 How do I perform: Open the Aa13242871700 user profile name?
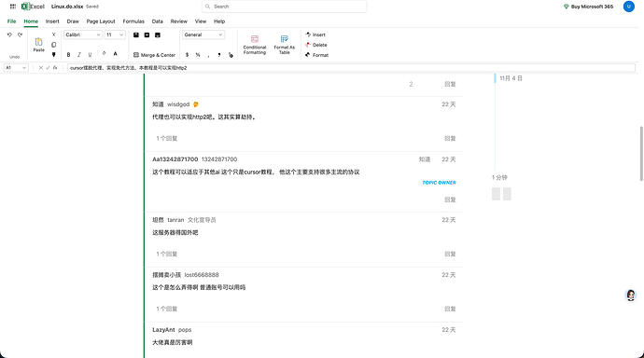tap(175, 159)
